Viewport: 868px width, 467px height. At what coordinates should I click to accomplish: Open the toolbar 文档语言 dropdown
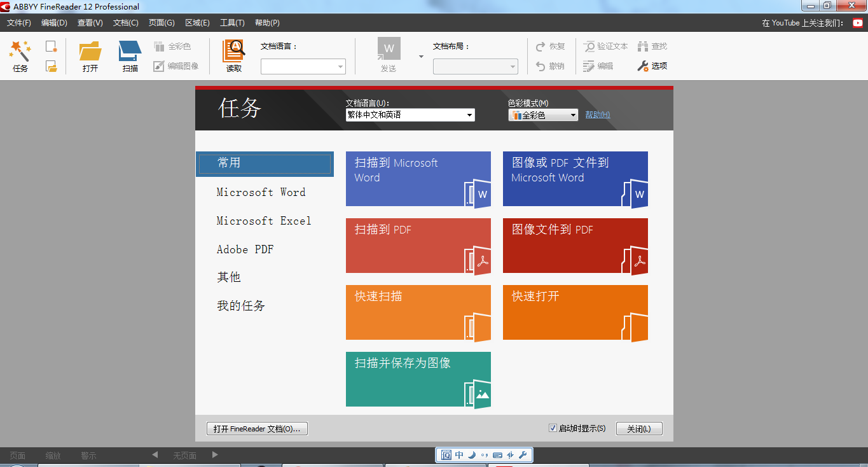[x=303, y=66]
